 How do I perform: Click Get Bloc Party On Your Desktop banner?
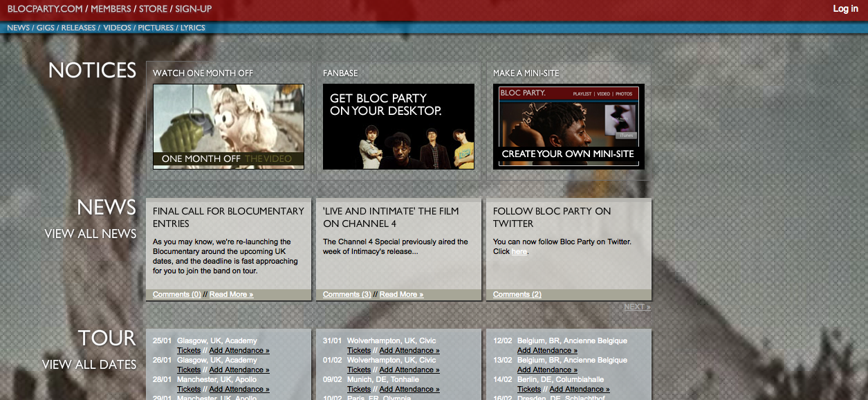398,127
